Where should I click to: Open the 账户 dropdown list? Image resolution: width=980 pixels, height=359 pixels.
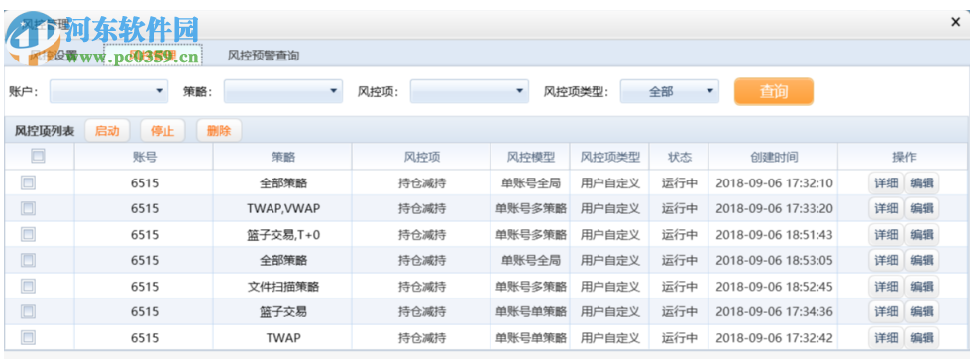point(109,91)
